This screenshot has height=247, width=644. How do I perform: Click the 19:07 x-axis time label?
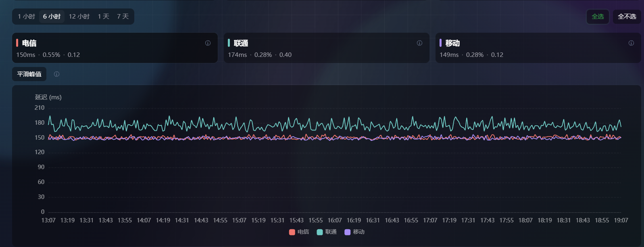(x=621, y=220)
